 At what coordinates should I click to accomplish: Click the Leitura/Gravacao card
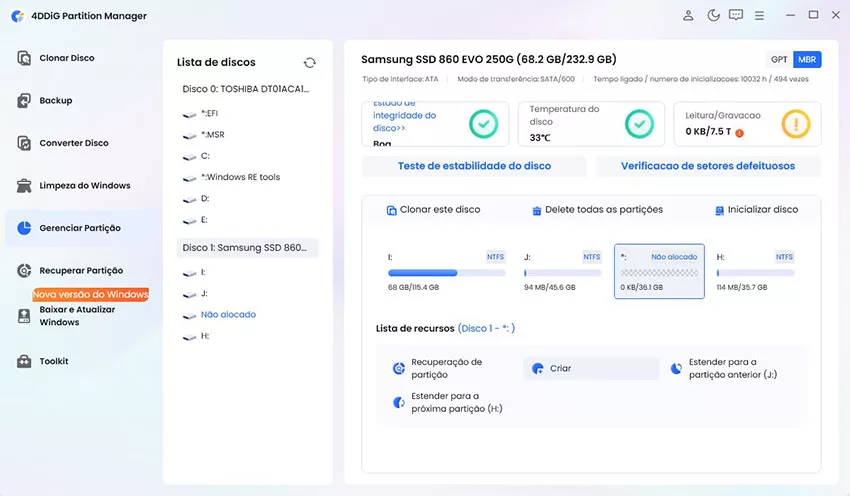point(747,124)
